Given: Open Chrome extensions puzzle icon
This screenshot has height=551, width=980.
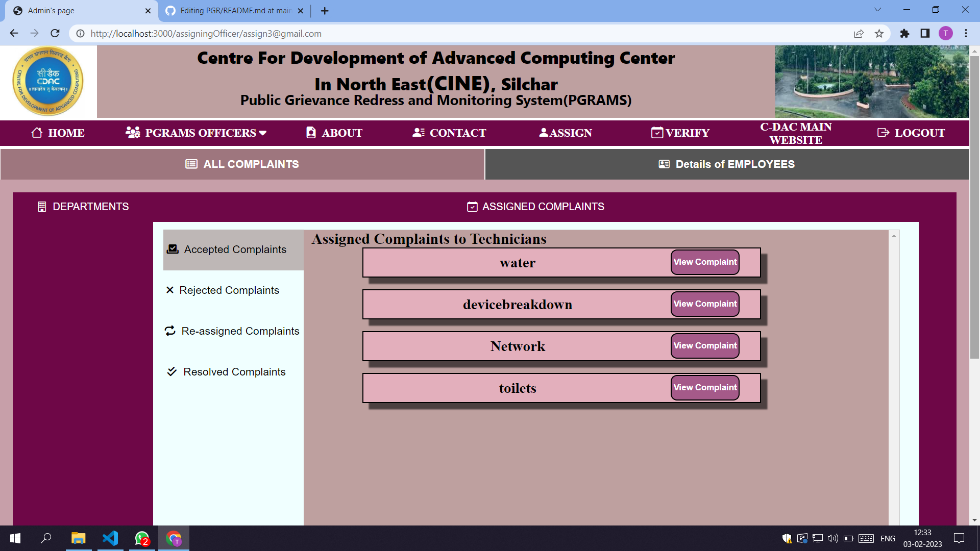Looking at the screenshot, I should point(904,34).
